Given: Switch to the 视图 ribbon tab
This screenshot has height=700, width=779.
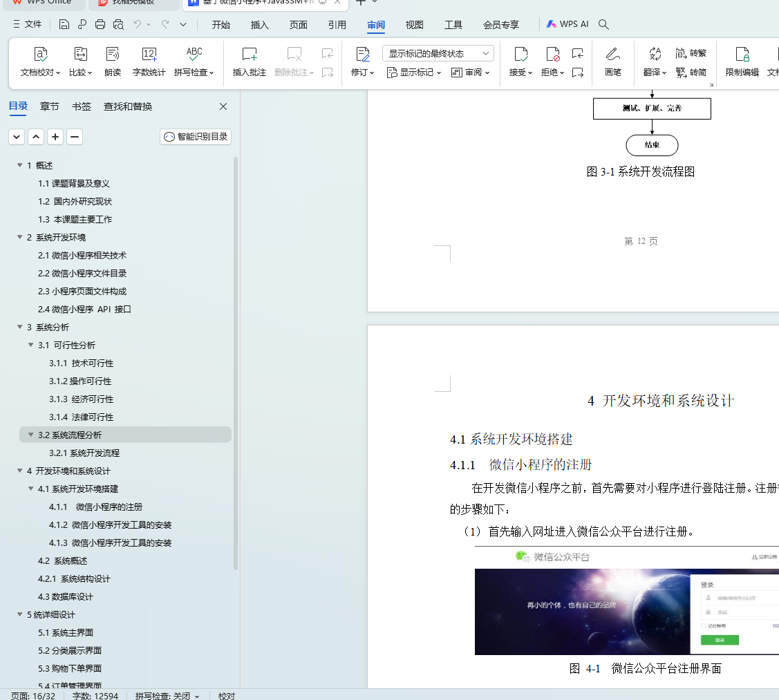Looking at the screenshot, I should point(414,25).
